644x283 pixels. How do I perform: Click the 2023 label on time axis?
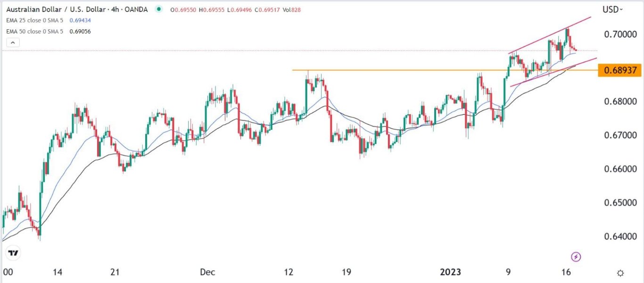[x=450, y=272]
